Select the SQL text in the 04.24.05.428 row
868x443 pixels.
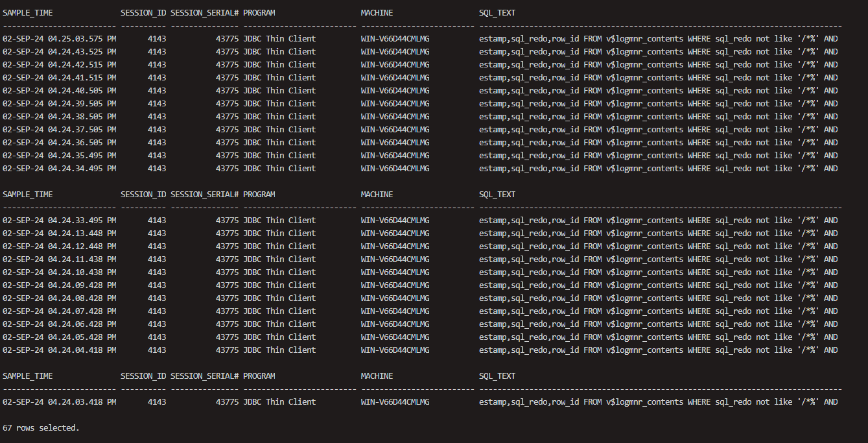coord(659,337)
